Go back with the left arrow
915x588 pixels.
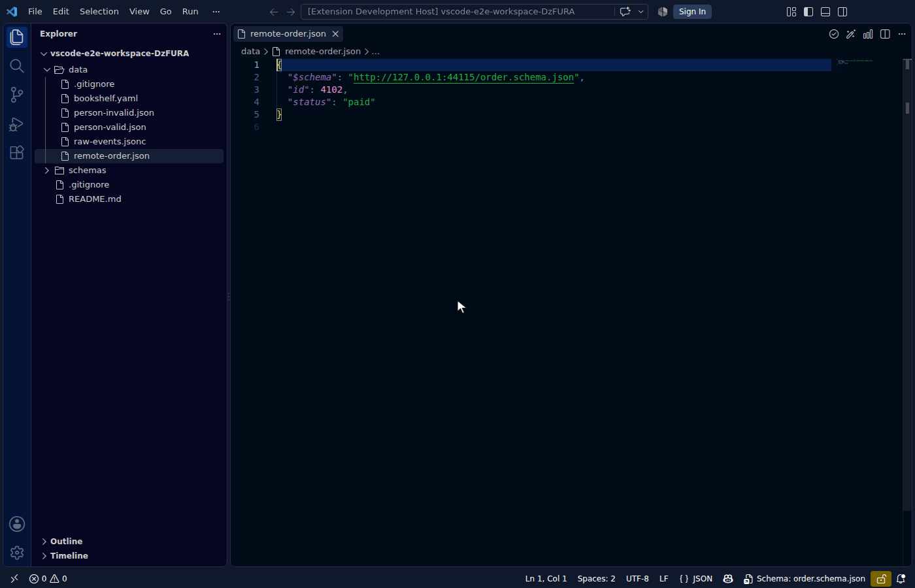coord(274,12)
